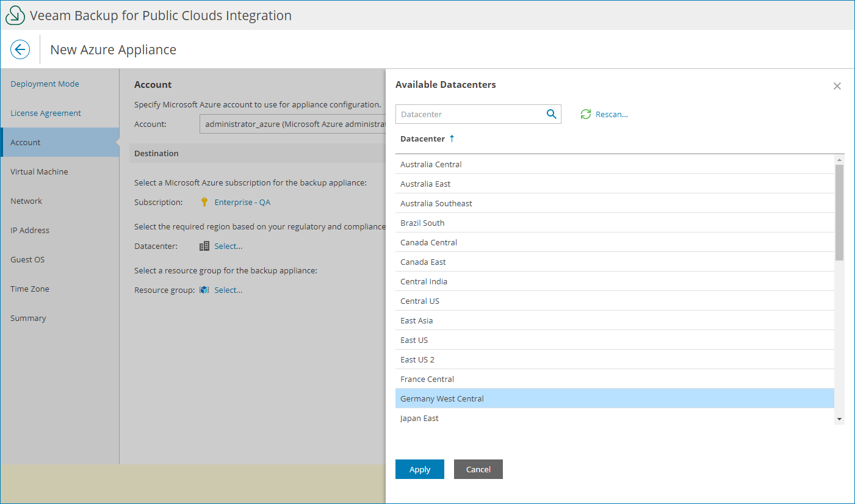Open the Account selection field
855x504 pixels.
pos(293,124)
